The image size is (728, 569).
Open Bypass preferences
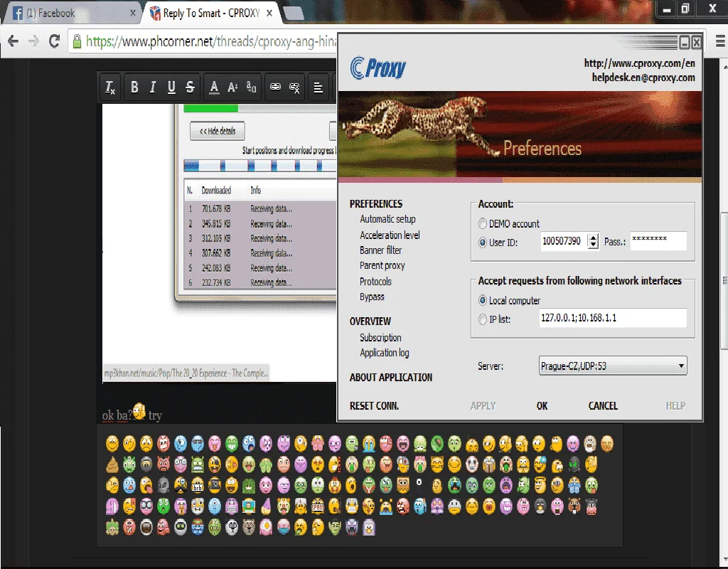(372, 297)
